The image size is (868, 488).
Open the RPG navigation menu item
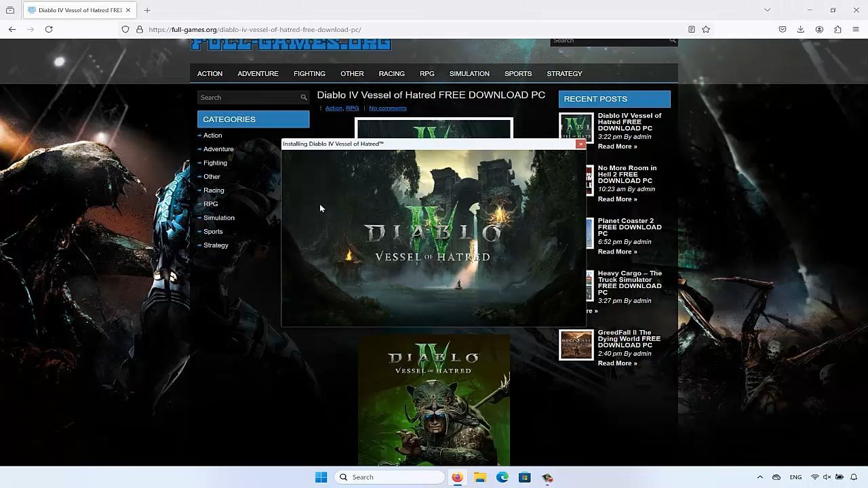[x=427, y=73]
